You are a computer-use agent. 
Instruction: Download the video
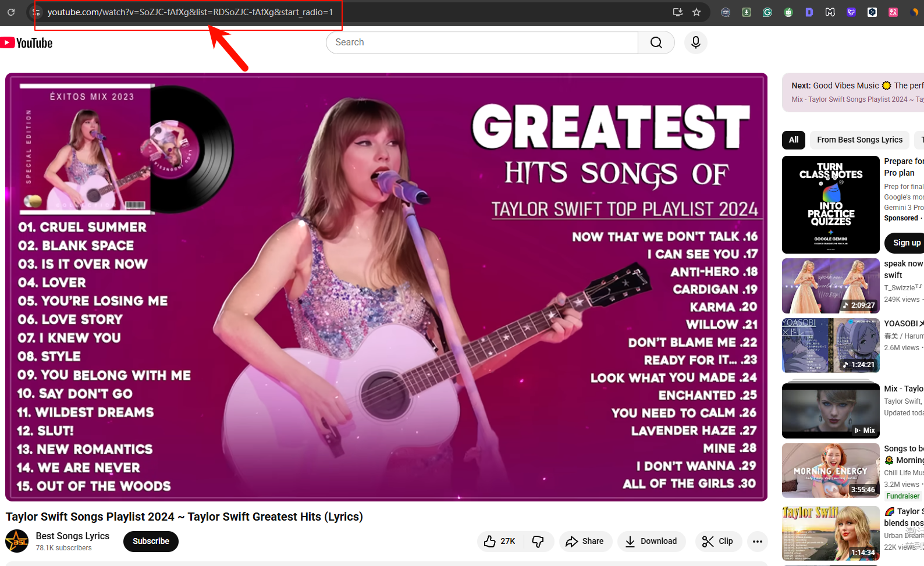tap(651, 541)
